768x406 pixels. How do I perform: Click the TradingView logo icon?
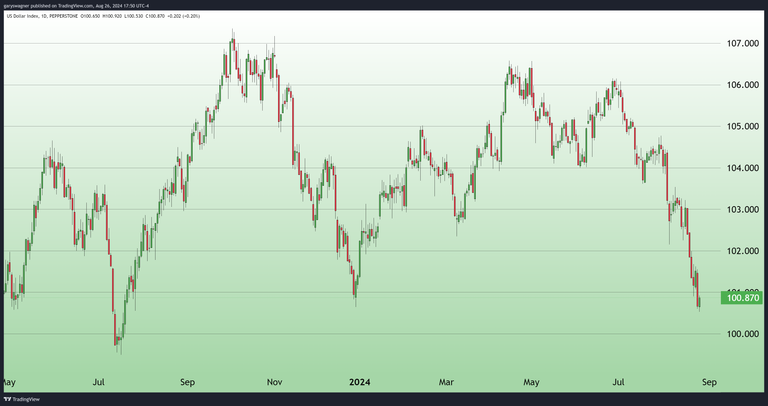coord(9,398)
